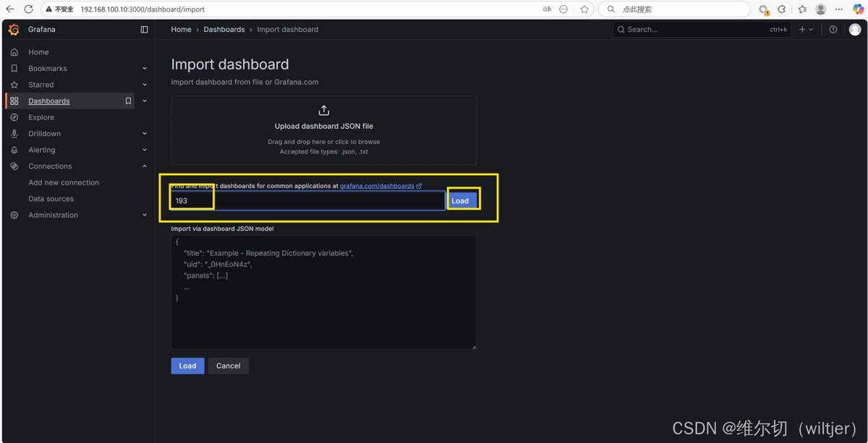868x443 pixels.
Task: Click the browser back arrow
Action: click(x=10, y=9)
